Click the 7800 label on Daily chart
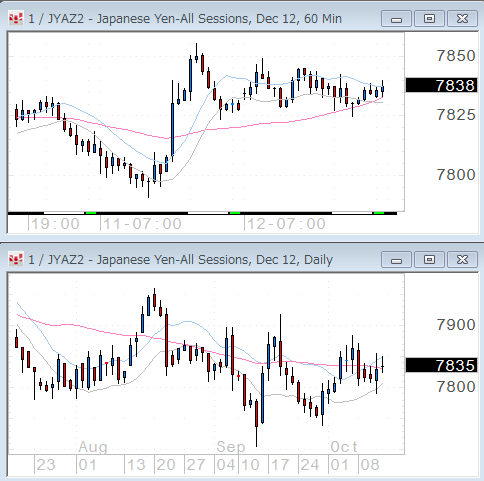 point(456,387)
